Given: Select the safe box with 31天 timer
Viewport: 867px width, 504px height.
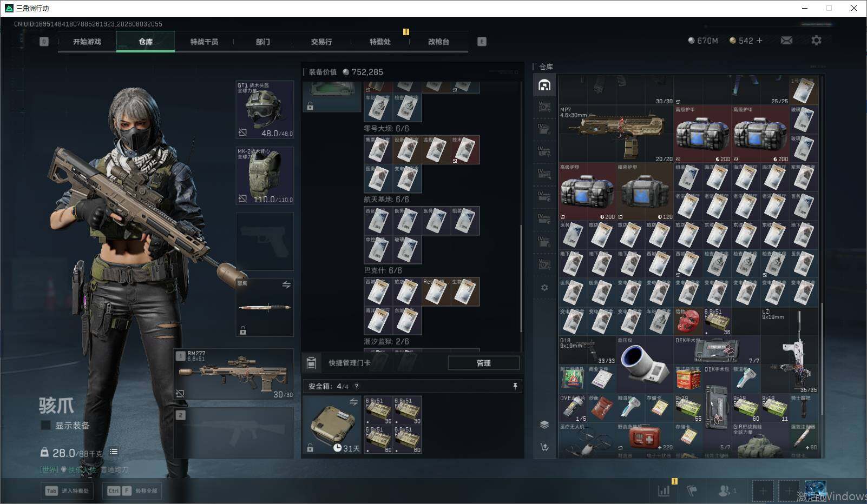Looking at the screenshot, I should [332, 425].
